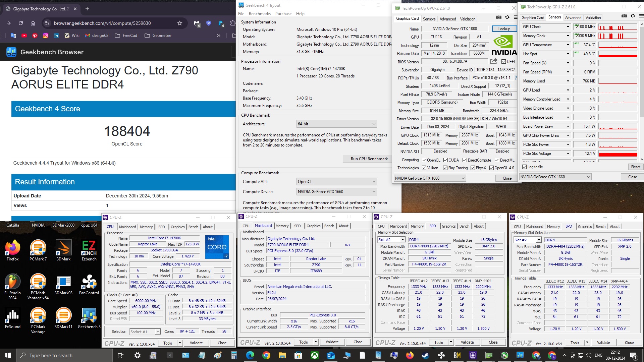Expand Board Power Draw sensor dropdown arrow
The image size is (644, 362).
pyautogui.click(x=568, y=126)
